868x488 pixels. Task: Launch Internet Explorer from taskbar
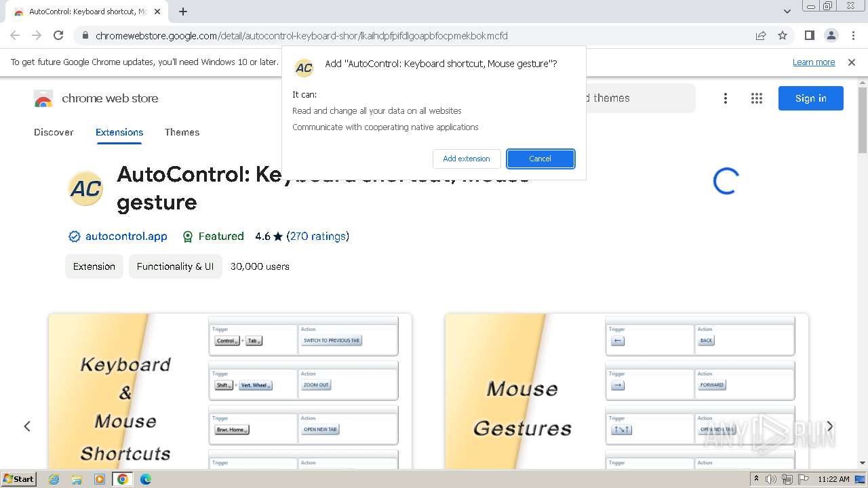click(54, 479)
